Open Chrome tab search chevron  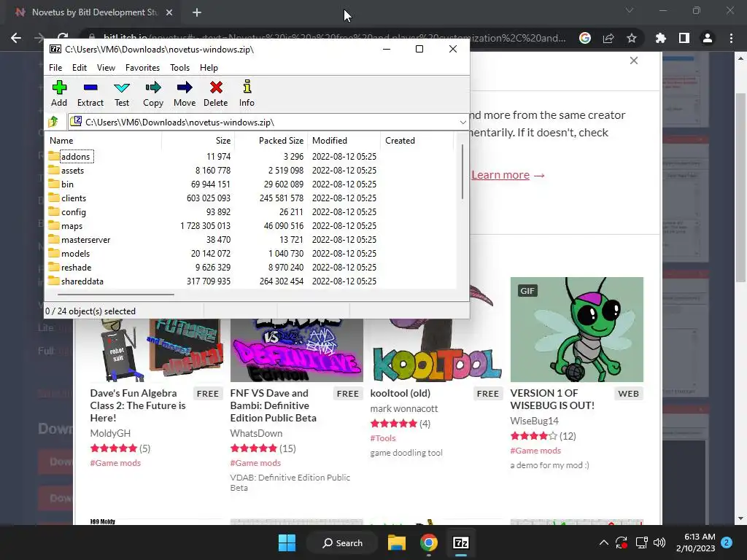[x=630, y=10]
